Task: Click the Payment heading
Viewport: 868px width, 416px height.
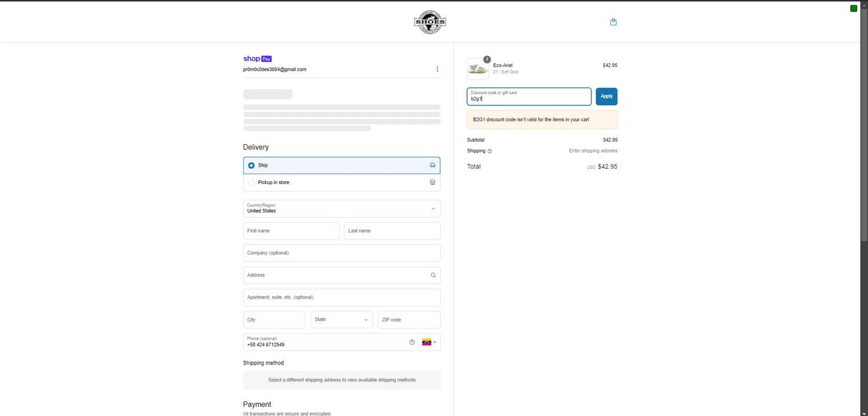Action: 257,404
